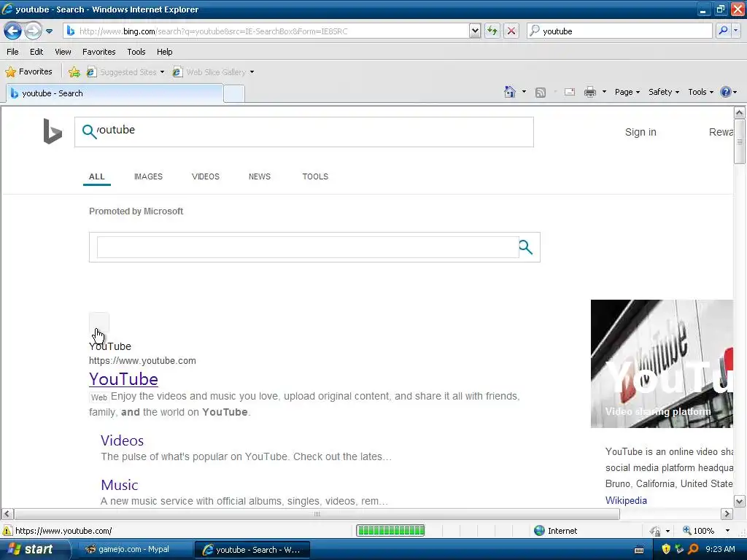Open the Edit menu
Viewport: 747px width, 560px height.
[x=36, y=52]
